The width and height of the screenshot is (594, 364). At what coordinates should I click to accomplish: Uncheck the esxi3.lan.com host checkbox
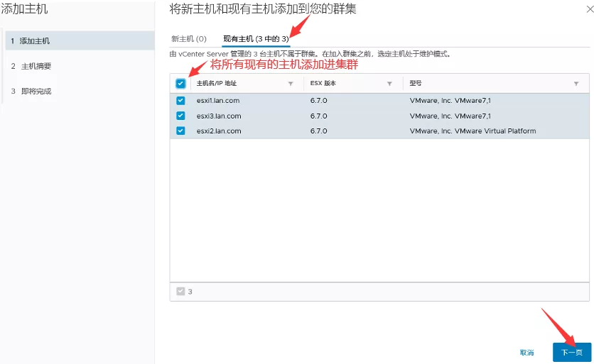[x=180, y=116]
